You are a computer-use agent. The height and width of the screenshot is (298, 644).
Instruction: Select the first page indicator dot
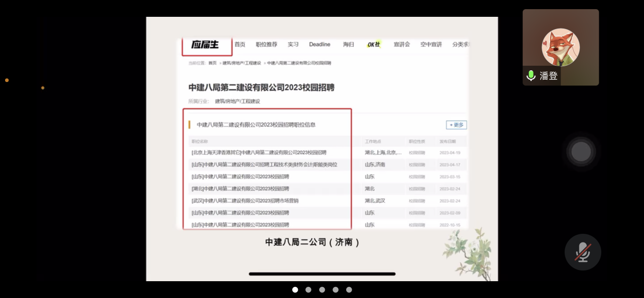pos(295,289)
